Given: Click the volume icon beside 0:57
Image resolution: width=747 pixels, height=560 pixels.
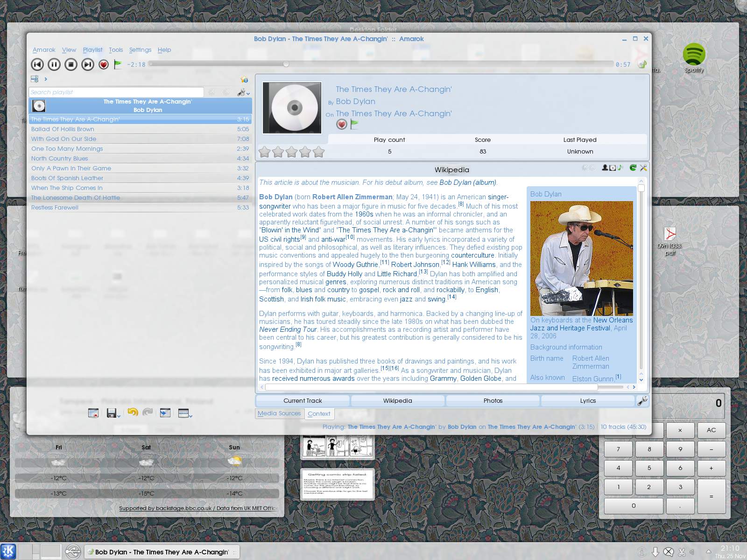Looking at the screenshot, I should 642,64.
